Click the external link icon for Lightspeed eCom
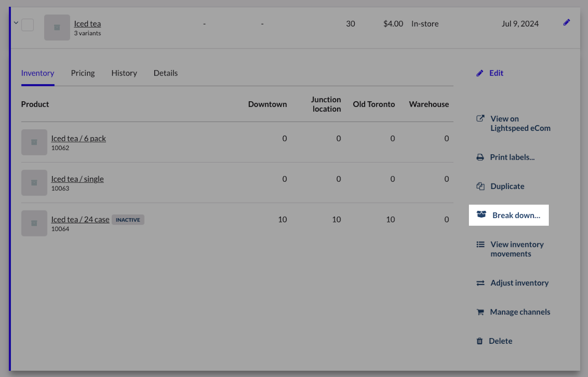This screenshot has width=588, height=377. point(480,118)
